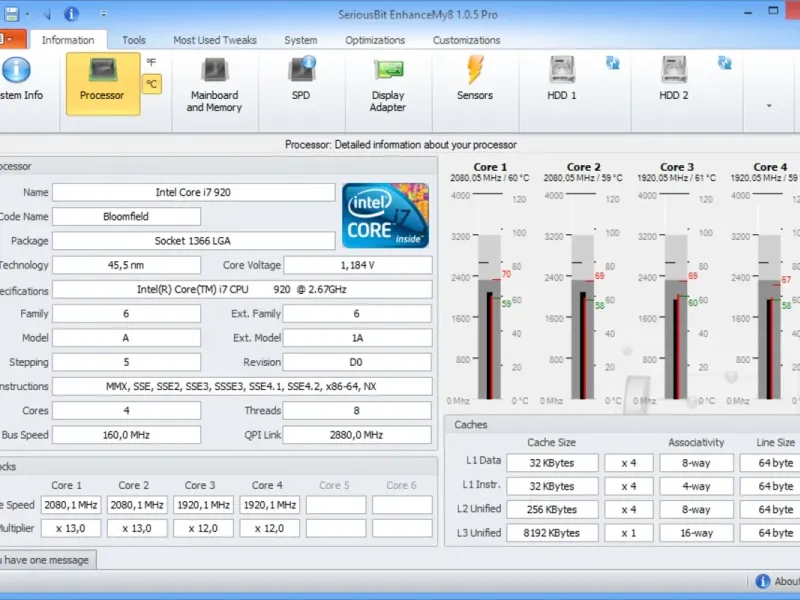Image resolution: width=800 pixels, height=600 pixels.
Task: Switch temperature units to Fahrenheit
Action: [x=151, y=62]
